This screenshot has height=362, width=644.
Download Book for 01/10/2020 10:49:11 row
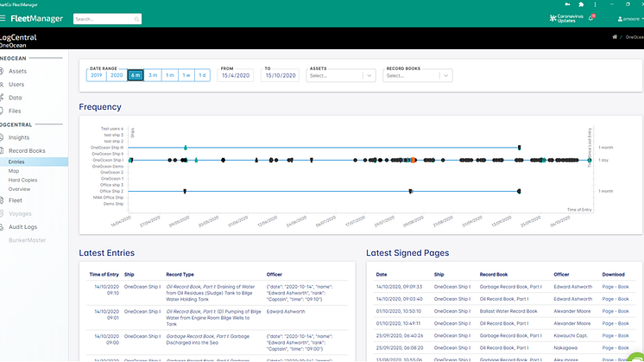pyautogui.click(x=623, y=324)
